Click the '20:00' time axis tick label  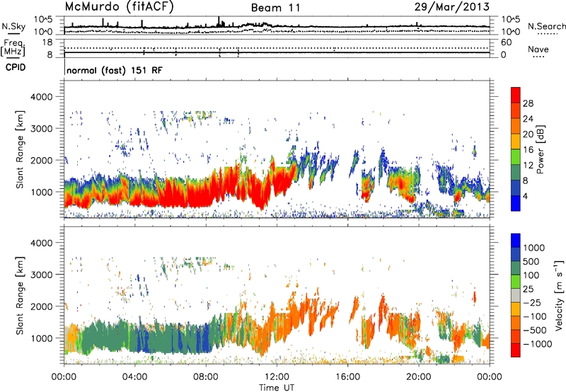pos(418,377)
